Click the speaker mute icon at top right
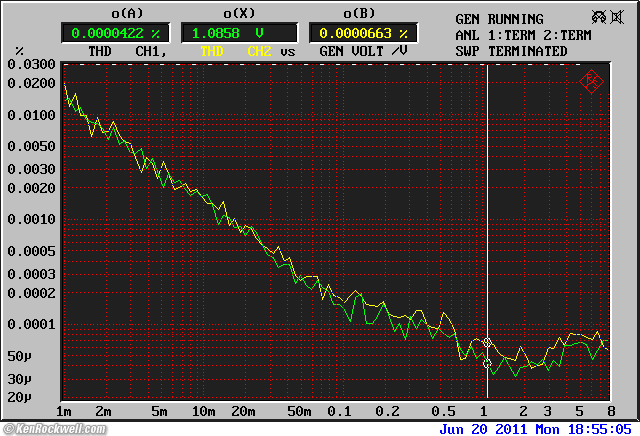This screenshot has height=436, width=640. point(617,17)
